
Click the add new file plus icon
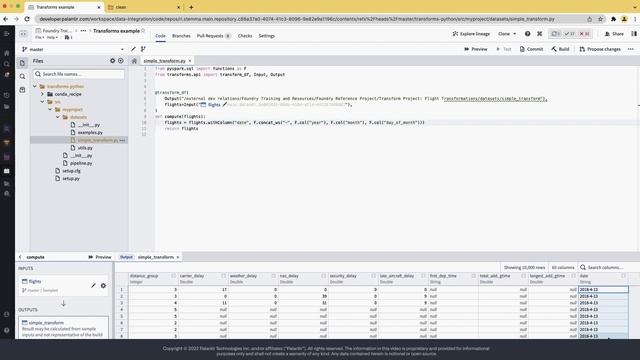(x=121, y=61)
